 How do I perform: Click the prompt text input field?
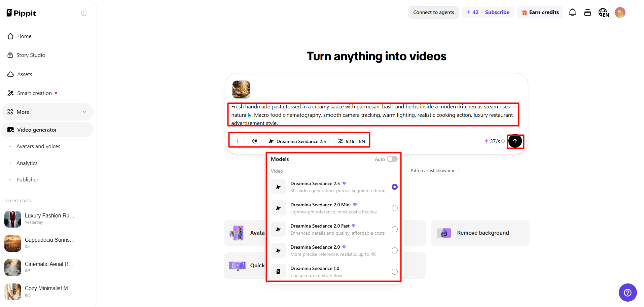coord(373,115)
